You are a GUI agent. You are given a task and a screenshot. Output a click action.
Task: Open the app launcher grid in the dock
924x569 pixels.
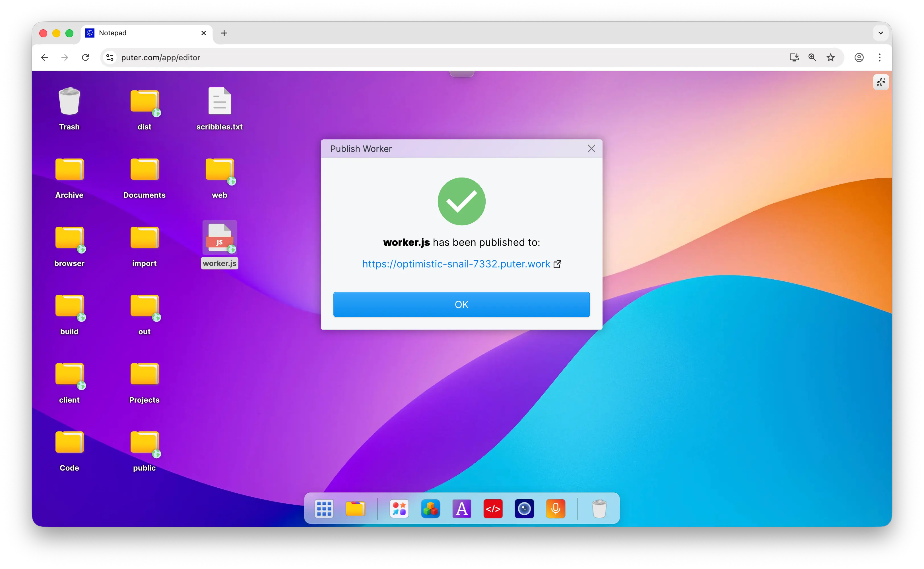(324, 508)
